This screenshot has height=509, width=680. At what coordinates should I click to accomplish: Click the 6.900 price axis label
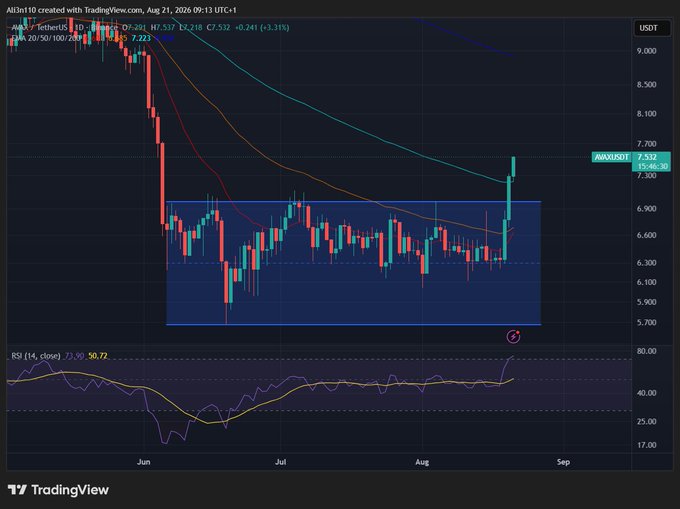point(647,209)
